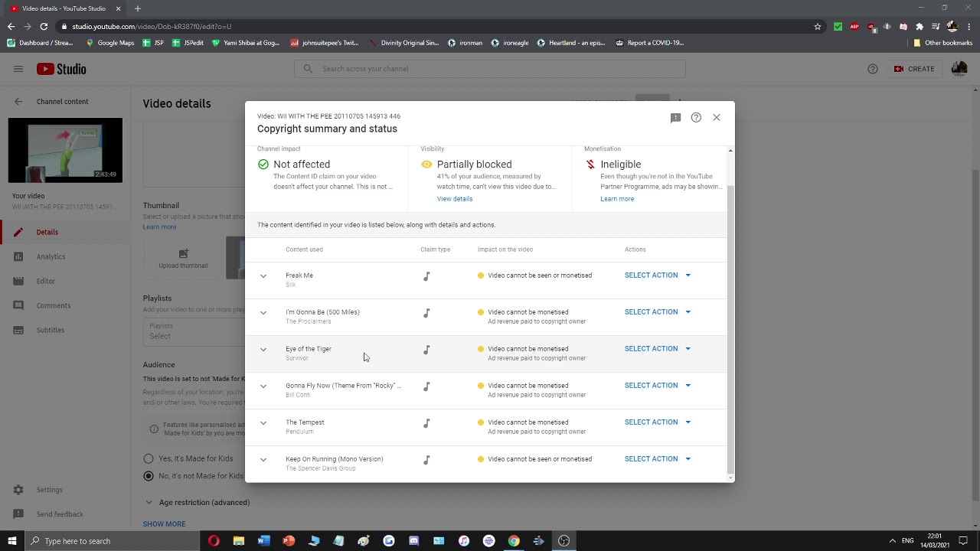Screen dimensions: 980x551
Task: Click the Windows taskbar search box
Action: [112, 541]
